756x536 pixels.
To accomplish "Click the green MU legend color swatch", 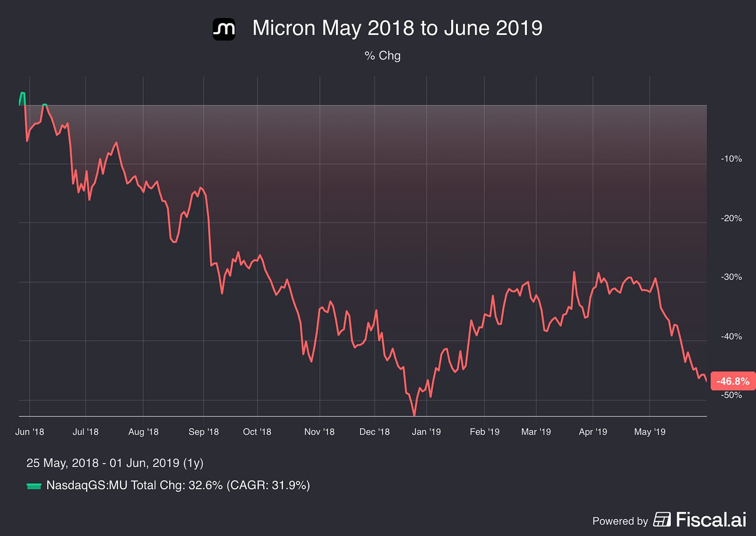I will [x=34, y=486].
